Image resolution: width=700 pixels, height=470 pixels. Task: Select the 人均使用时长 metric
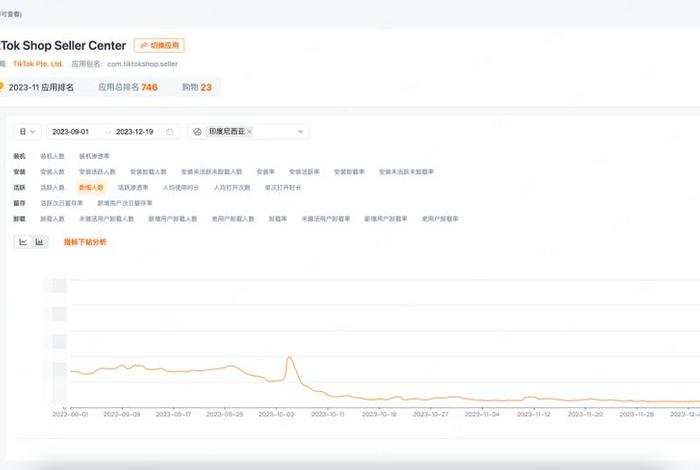(181, 187)
